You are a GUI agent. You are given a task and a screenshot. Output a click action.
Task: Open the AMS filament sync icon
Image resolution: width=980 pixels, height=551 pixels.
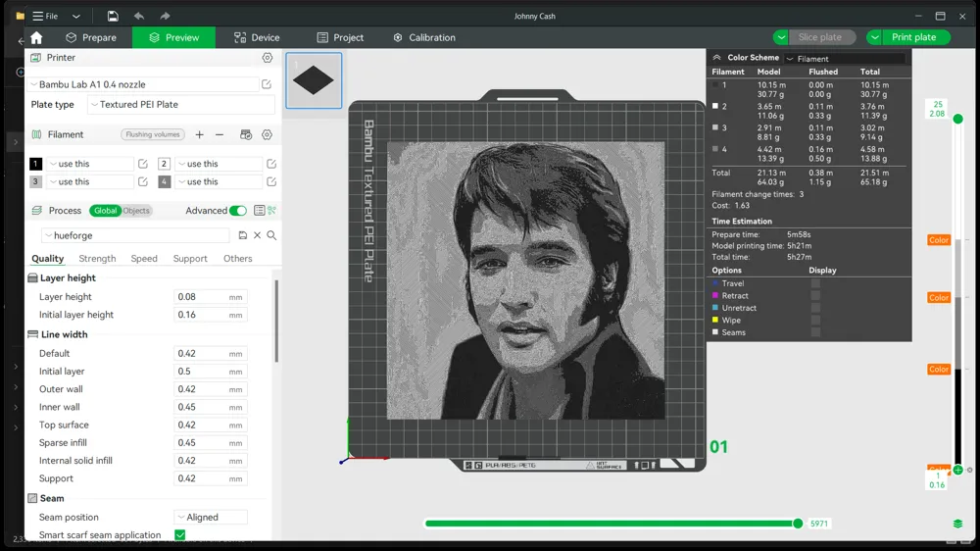tap(246, 134)
